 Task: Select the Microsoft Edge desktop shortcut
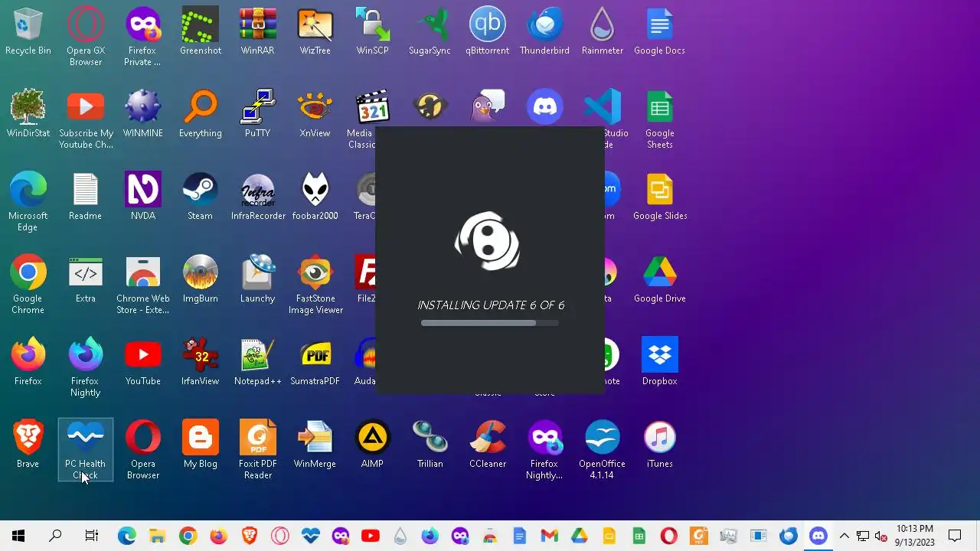click(x=28, y=202)
